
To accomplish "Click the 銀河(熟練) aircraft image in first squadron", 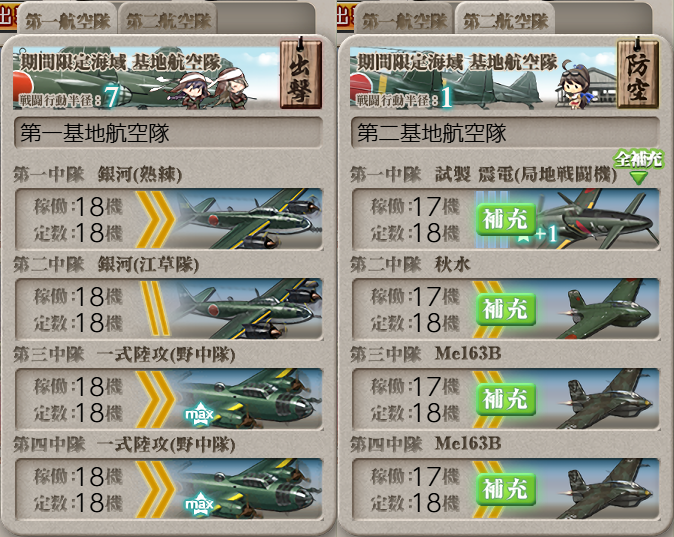I will (248, 219).
